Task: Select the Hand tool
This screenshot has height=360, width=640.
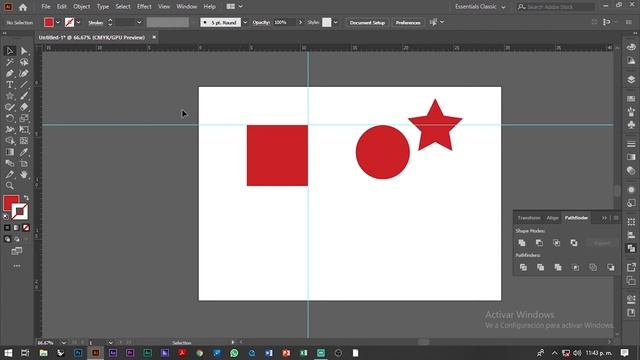Action: pos(24,175)
